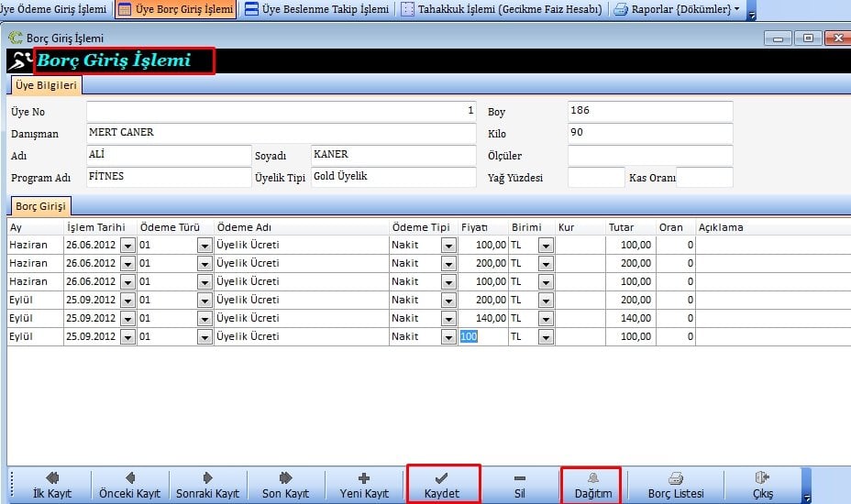Click the Önceki Kayıt previous arrow button

tap(129, 485)
